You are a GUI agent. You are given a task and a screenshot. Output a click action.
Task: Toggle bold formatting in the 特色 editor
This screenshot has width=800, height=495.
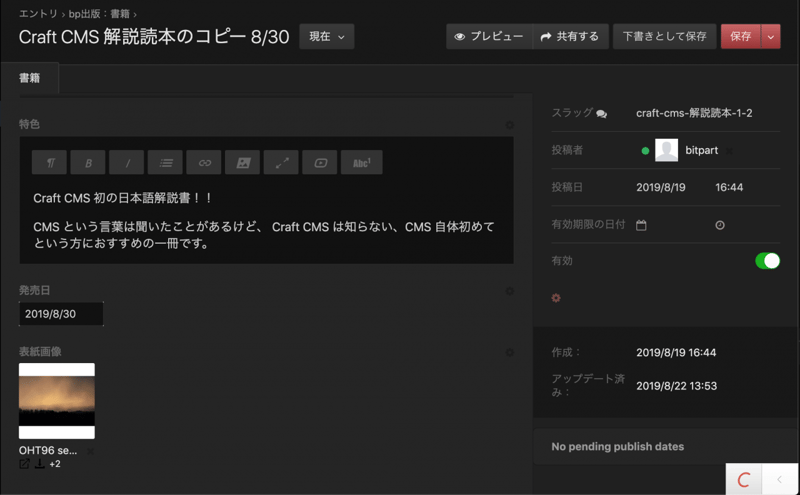[x=88, y=162]
